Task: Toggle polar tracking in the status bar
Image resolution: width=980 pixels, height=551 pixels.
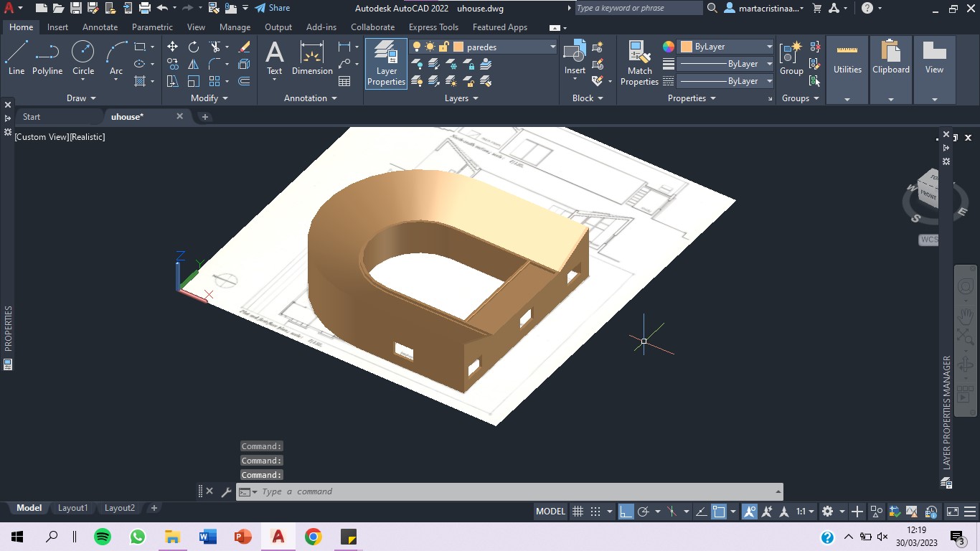Action: point(644,512)
